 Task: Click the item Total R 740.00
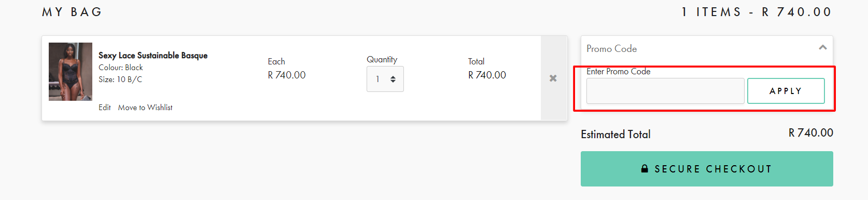pyautogui.click(x=487, y=75)
